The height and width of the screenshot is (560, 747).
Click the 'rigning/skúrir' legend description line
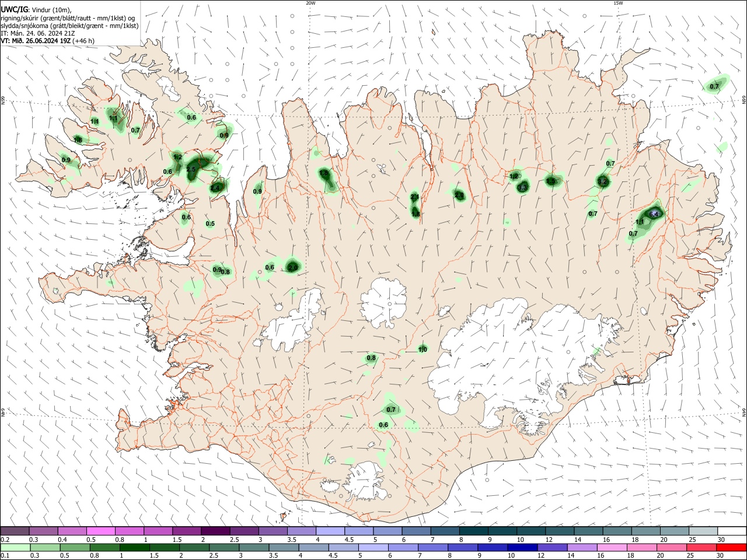pos(68,18)
